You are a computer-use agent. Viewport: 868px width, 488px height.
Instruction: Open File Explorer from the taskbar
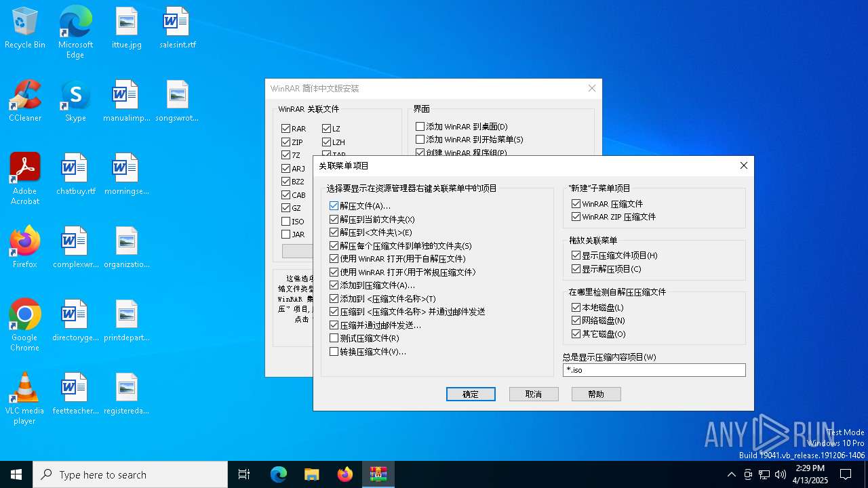coord(312,474)
